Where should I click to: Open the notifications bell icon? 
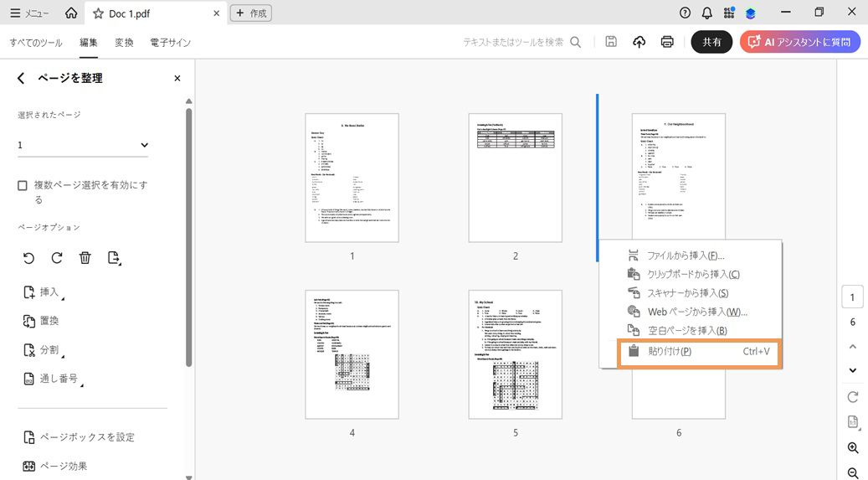point(707,13)
